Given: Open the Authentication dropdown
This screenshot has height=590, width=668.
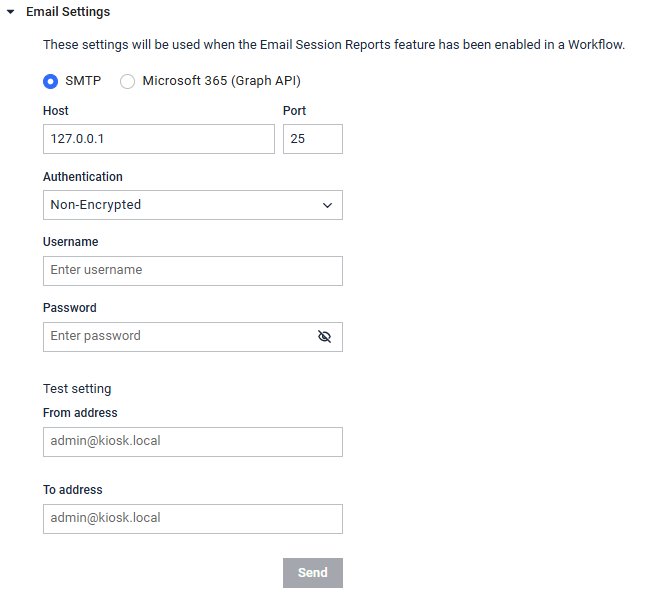Looking at the screenshot, I should point(193,205).
